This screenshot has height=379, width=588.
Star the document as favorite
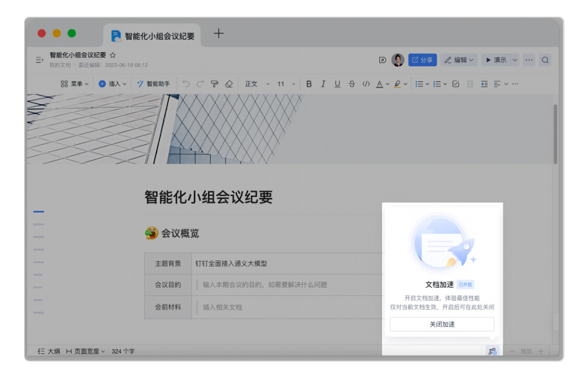point(113,55)
